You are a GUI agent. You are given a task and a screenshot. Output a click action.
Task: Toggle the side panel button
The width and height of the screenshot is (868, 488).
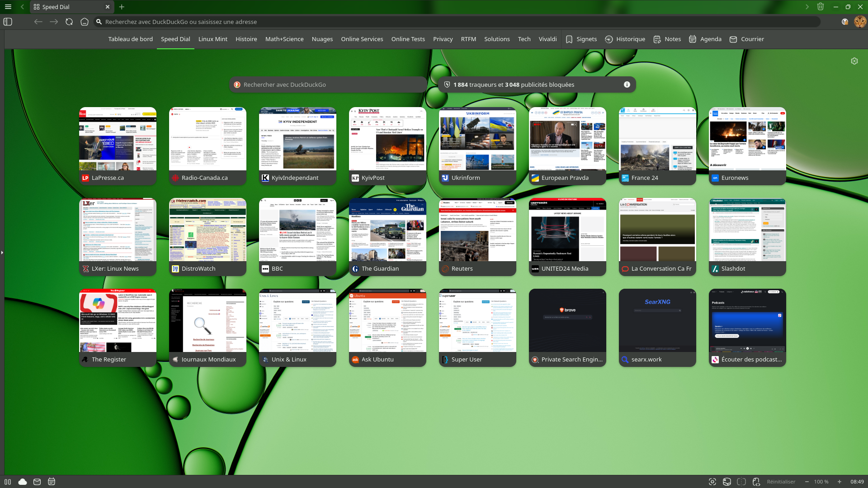point(8,22)
